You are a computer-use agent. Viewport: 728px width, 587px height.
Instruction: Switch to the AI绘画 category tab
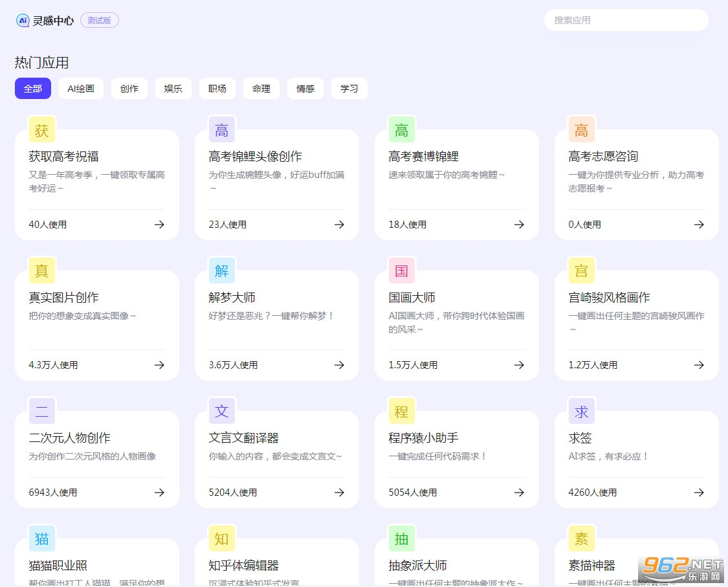[x=81, y=88]
